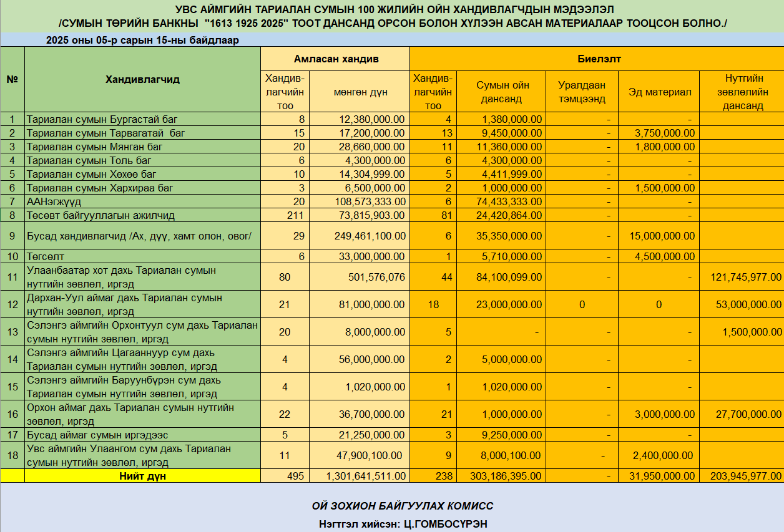Select the donor count "211"

pyautogui.click(x=295, y=215)
